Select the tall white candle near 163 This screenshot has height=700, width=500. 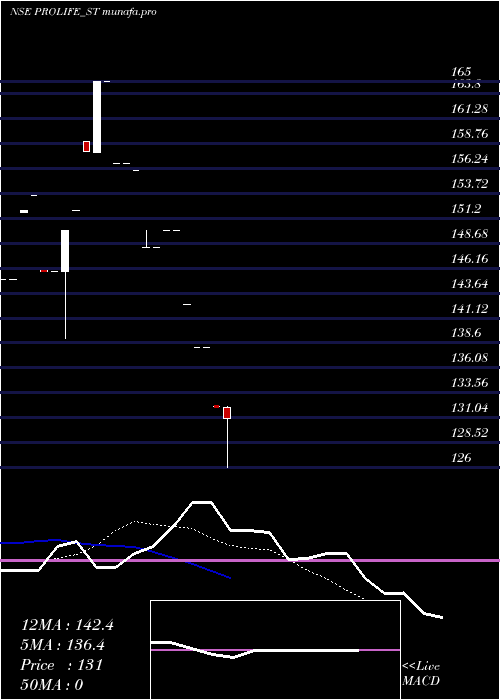[97, 117]
